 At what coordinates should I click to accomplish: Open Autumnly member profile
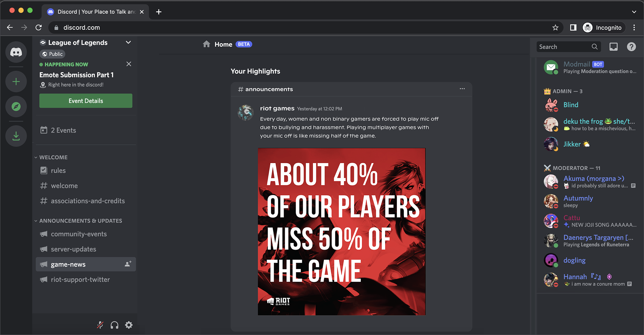590,201
